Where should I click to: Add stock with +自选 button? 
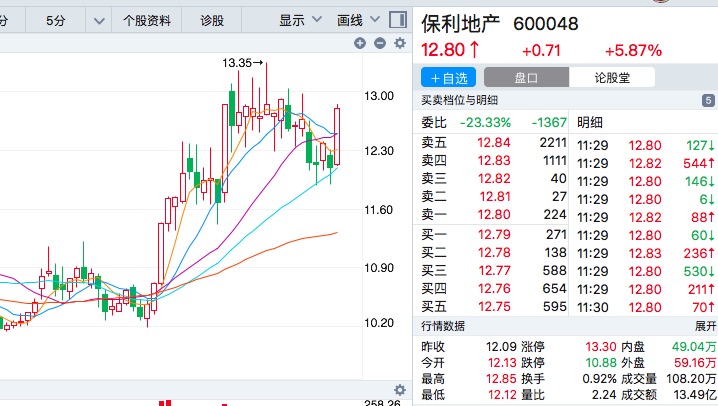coord(449,78)
